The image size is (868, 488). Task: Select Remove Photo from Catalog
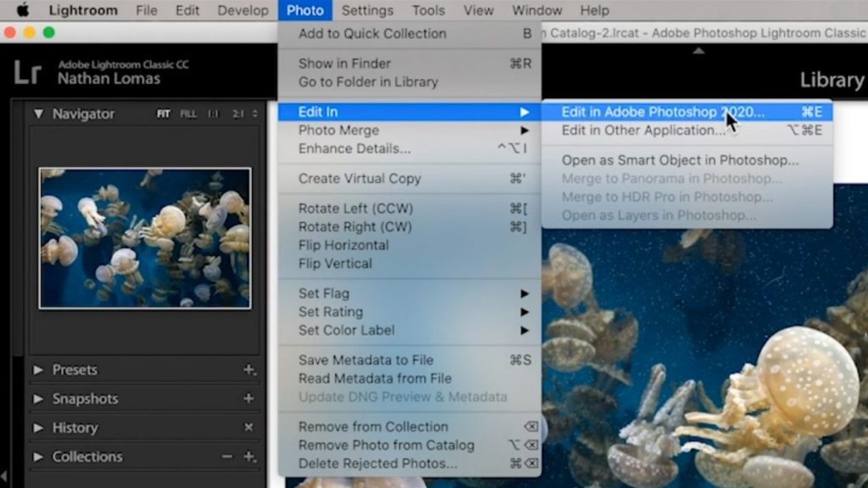[x=409, y=445]
